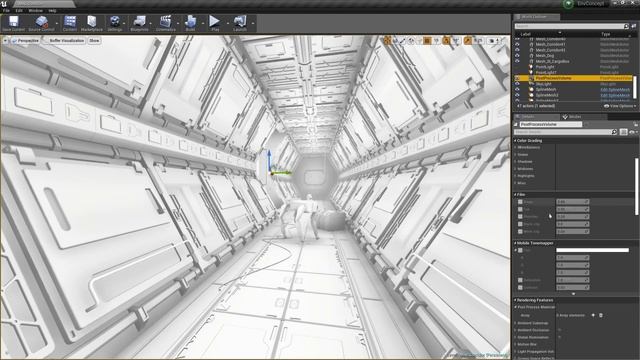Select the rotate gizmo mode in viewport

[x=395, y=40]
